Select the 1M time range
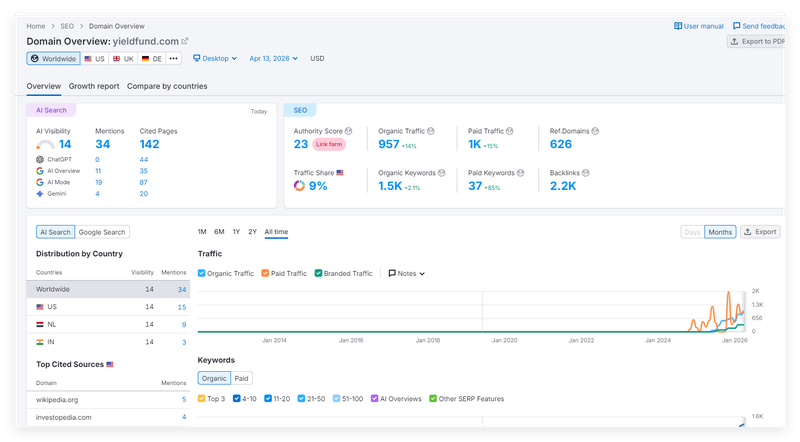 202,232
